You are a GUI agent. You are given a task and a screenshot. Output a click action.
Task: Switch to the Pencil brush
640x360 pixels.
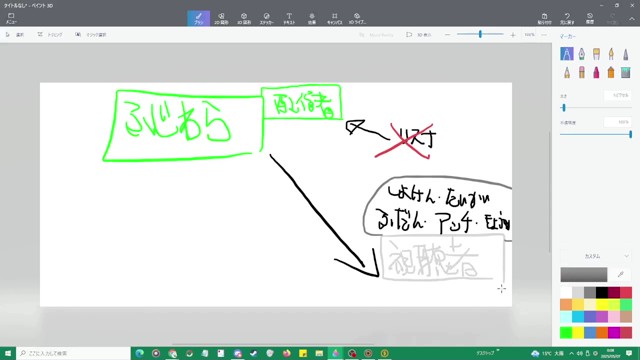[567, 73]
